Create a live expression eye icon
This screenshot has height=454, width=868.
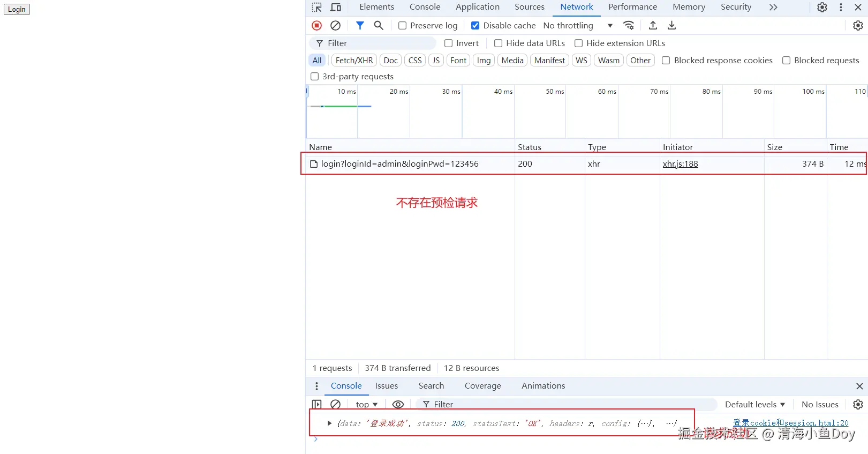click(398, 404)
